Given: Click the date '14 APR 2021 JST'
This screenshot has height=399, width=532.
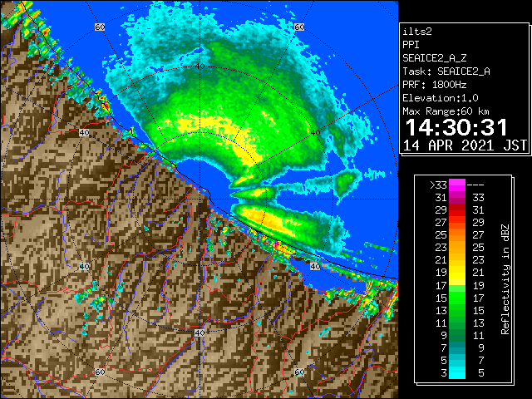Looking at the screenshot, I should point(465,145).
